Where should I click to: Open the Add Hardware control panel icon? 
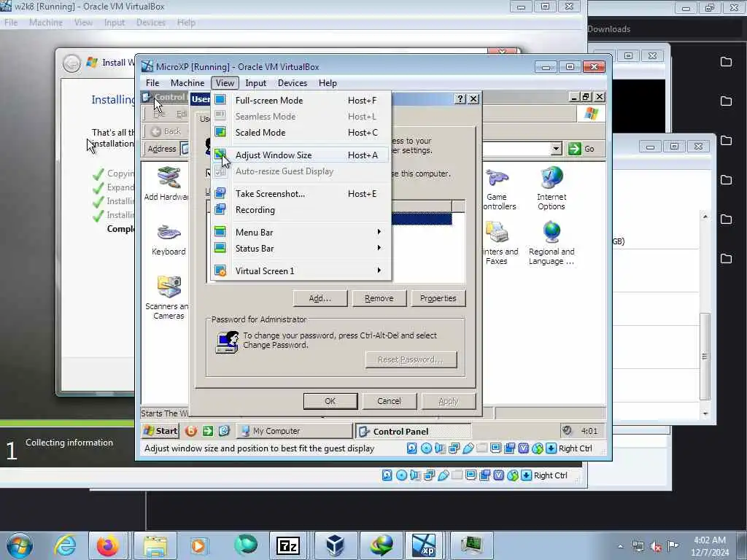coord(169,184)
